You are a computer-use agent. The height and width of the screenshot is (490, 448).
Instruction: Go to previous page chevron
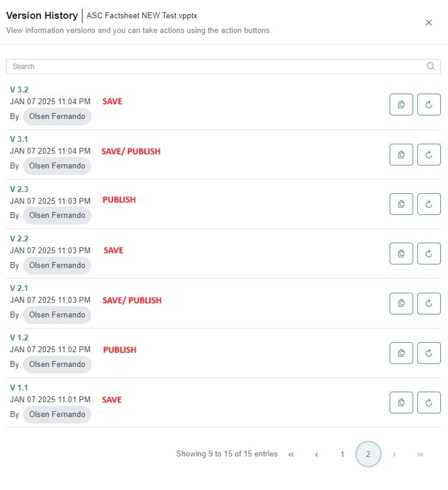317,455
